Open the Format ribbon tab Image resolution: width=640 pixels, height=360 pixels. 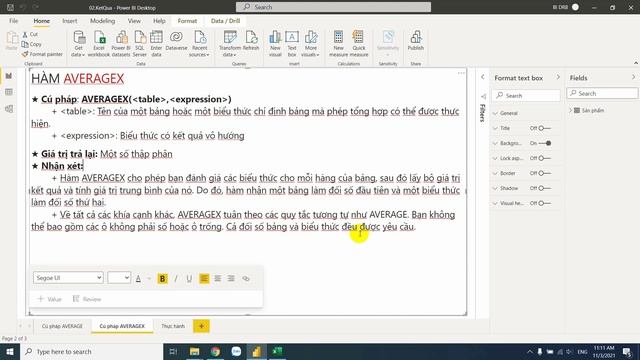(187, 21)
